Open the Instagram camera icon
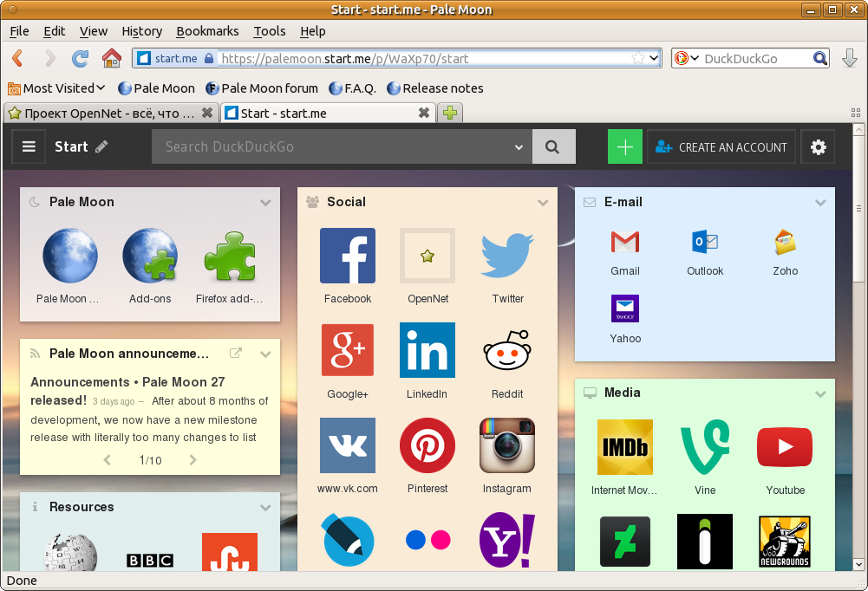Viewport: 868px width, 591px height. point(507,445)
